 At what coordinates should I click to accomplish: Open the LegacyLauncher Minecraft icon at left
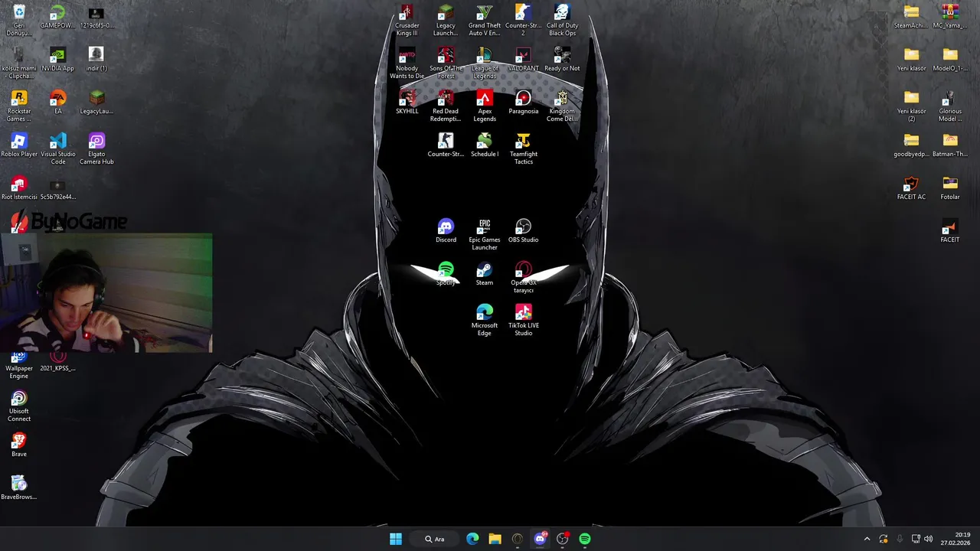(x=96, y=103)
